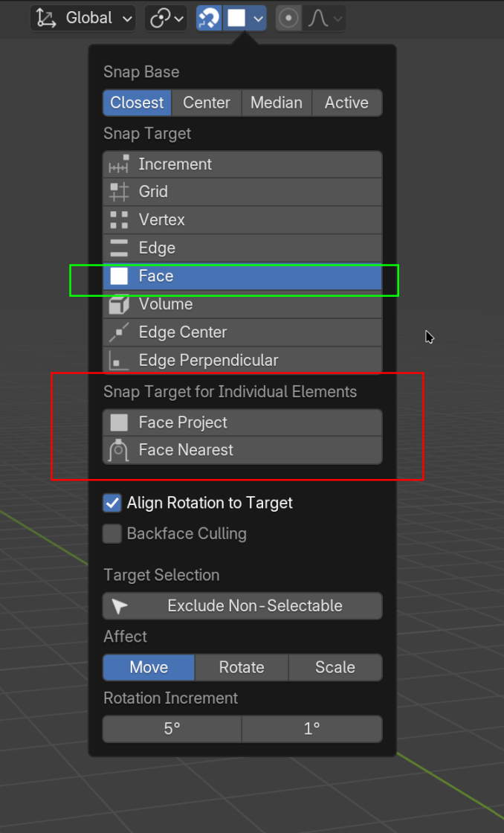Click the Snap Base label

click(x=141, y=72)
